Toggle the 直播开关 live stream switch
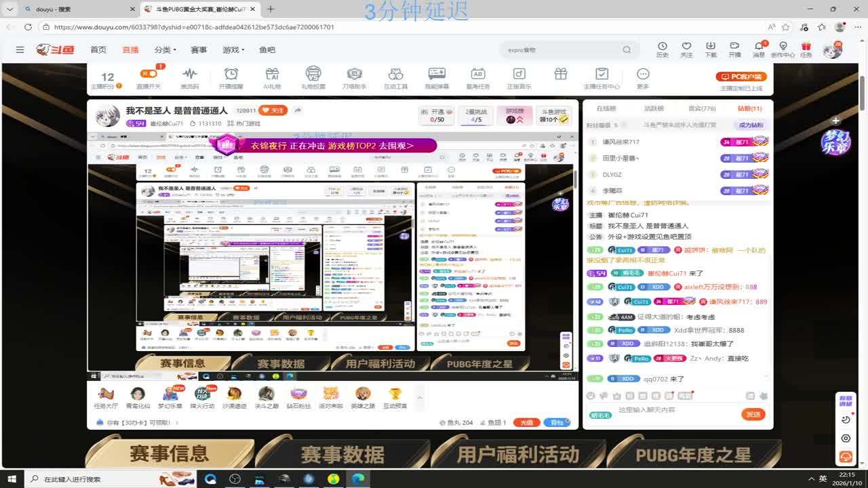The height and width of the screenshot is (488, 868). point(149,73)
